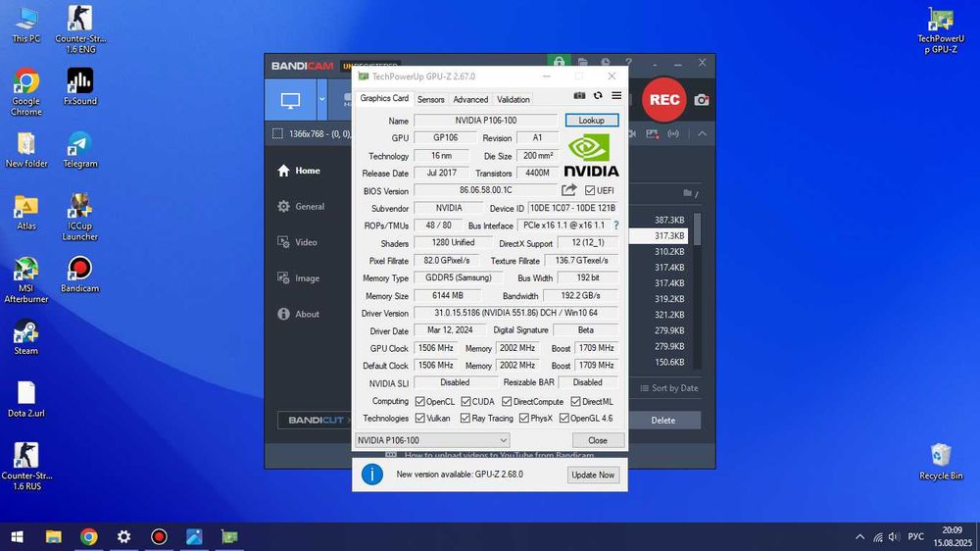
Task: Click Delete button in Bandicam
Action: coord(663,421)
